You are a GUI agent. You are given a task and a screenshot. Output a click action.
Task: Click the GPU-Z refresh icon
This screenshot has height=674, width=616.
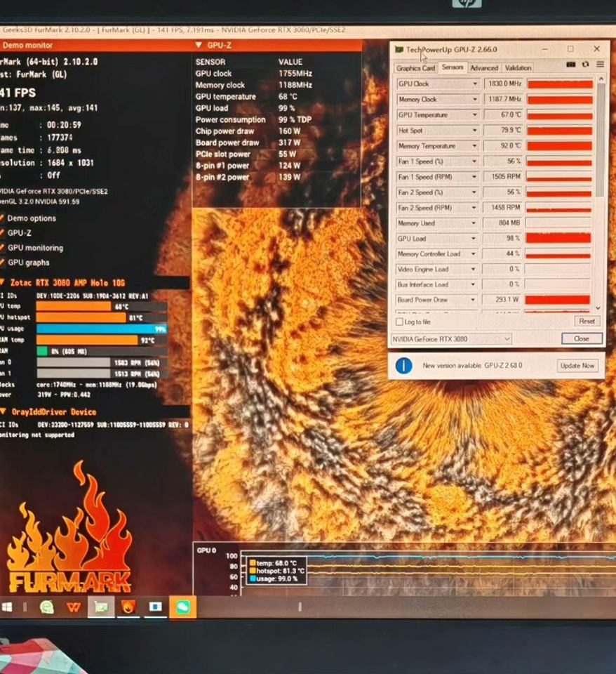click(x=585, y=65)
